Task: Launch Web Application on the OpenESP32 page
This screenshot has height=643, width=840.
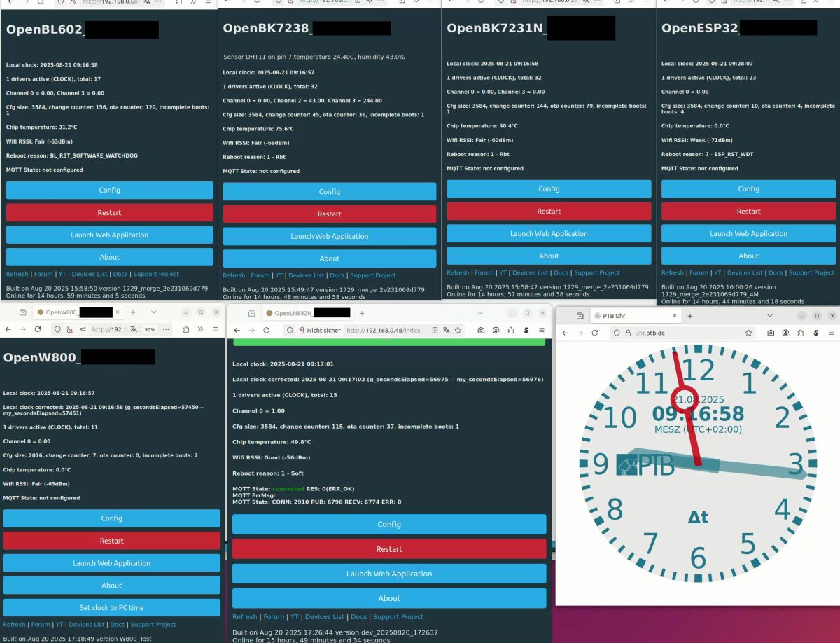Action: tap(748, 233)
